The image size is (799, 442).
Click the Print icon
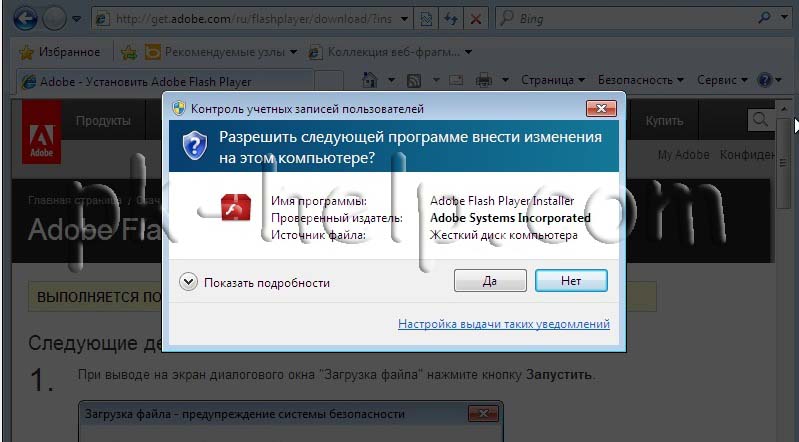[484, 80]
